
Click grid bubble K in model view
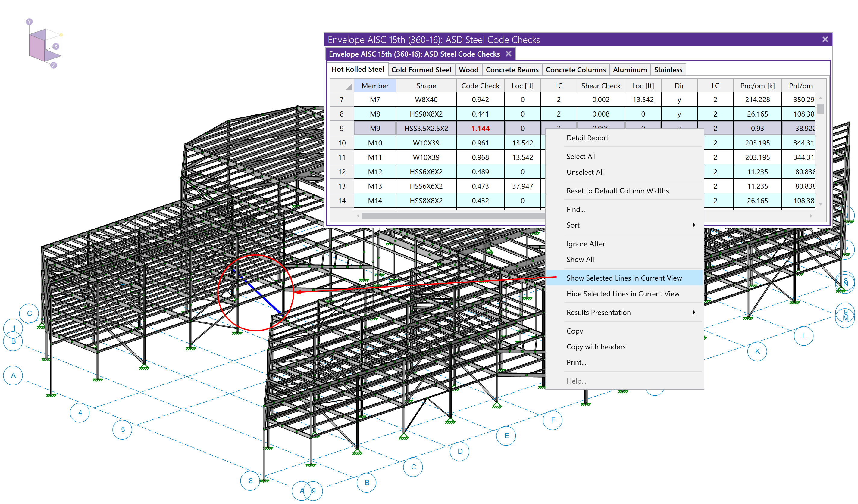click(757, 351)
